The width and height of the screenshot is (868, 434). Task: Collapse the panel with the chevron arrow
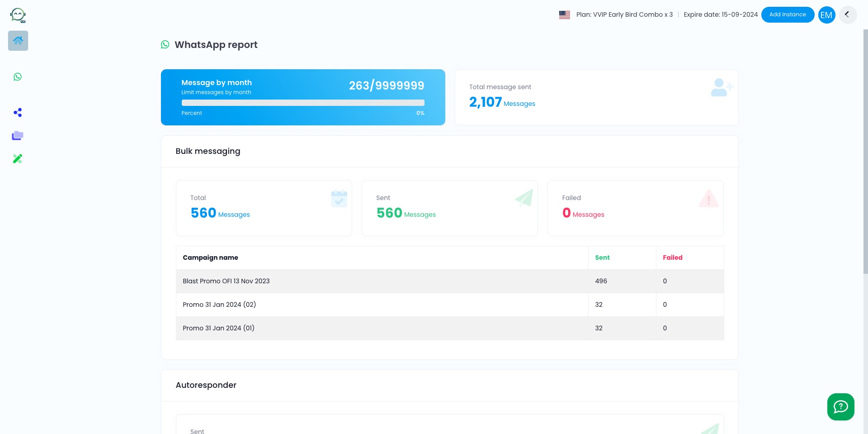[x=848, y=14]
